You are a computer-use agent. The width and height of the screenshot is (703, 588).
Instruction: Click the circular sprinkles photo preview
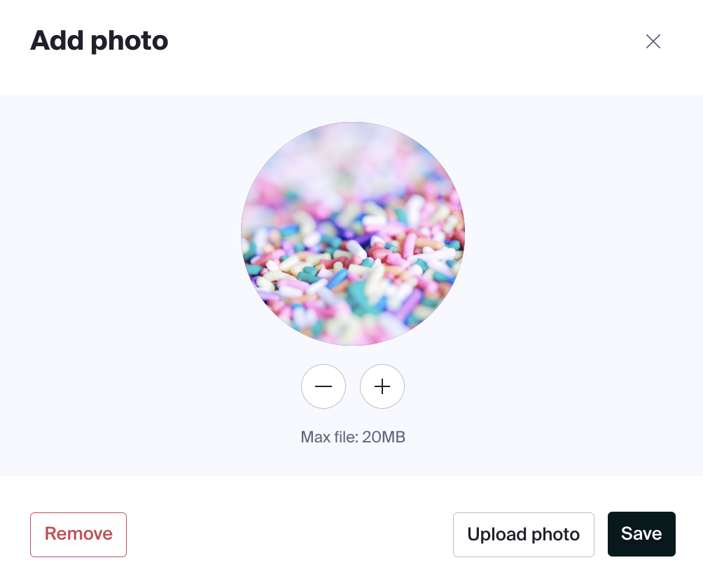click(x=352, y=234)
